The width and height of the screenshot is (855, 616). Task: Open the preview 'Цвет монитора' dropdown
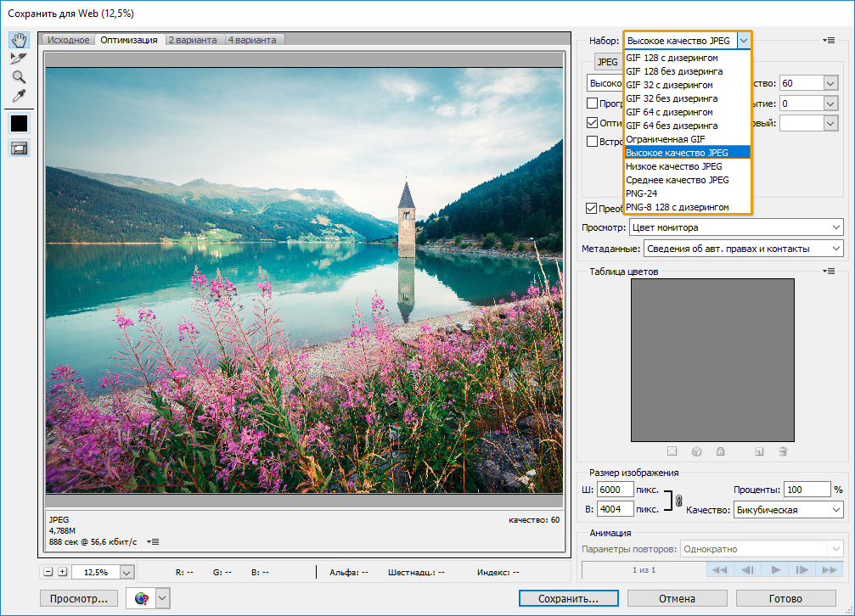click(x=736, y=227)
